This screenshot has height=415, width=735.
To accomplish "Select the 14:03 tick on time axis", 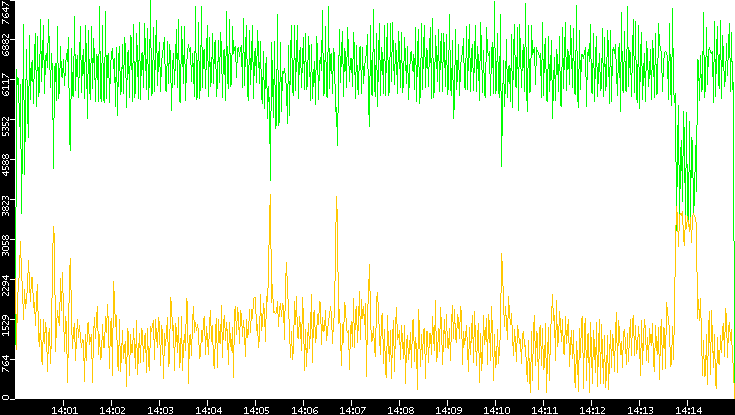I will click(161, 409).
